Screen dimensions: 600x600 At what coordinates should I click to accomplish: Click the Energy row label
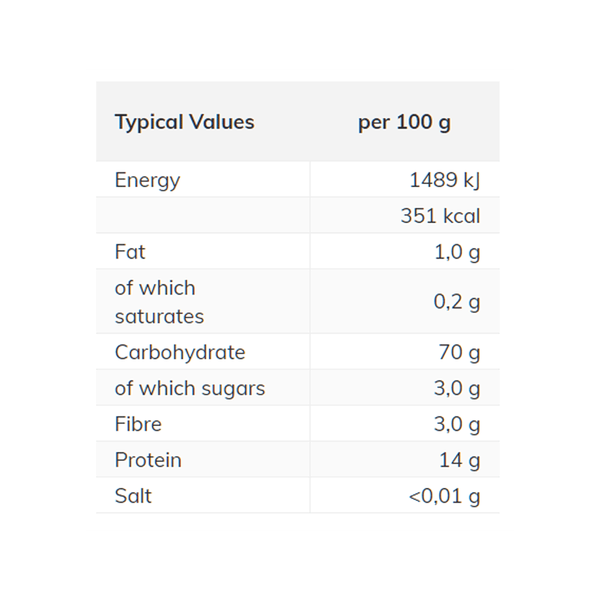coord(147,181)
